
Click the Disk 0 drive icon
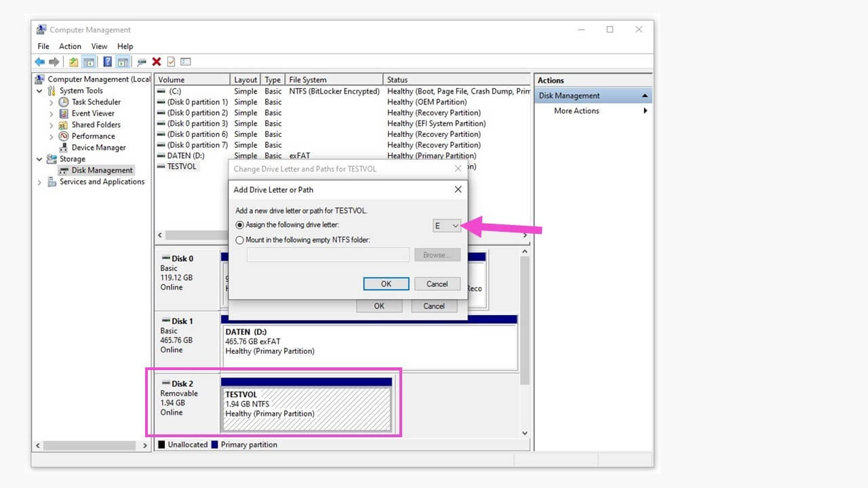pos(165,258)
